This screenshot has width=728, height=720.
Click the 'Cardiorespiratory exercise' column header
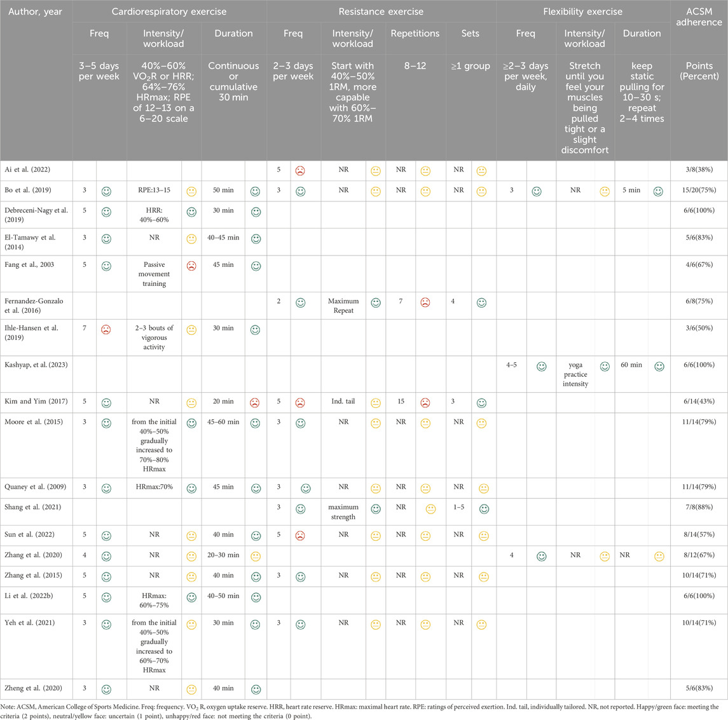coord(169,11)
